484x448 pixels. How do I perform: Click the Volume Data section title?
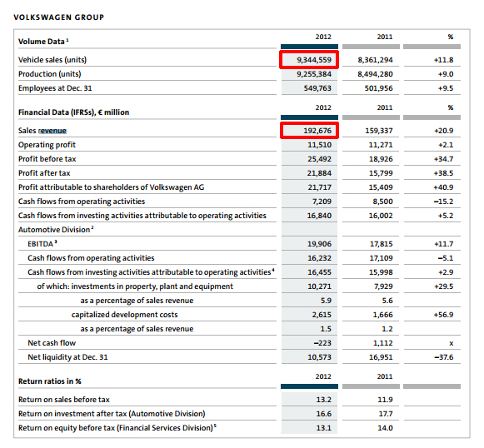coord(43,42)
